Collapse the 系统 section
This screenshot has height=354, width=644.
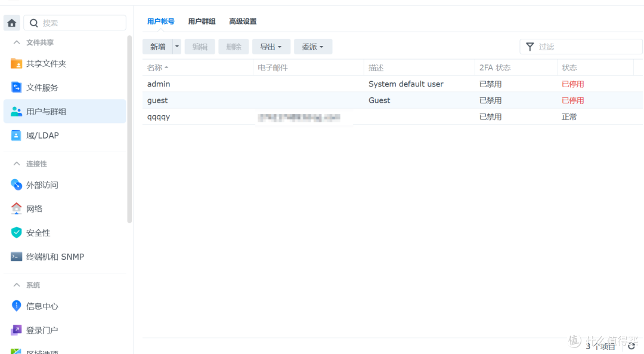point(17,285)
